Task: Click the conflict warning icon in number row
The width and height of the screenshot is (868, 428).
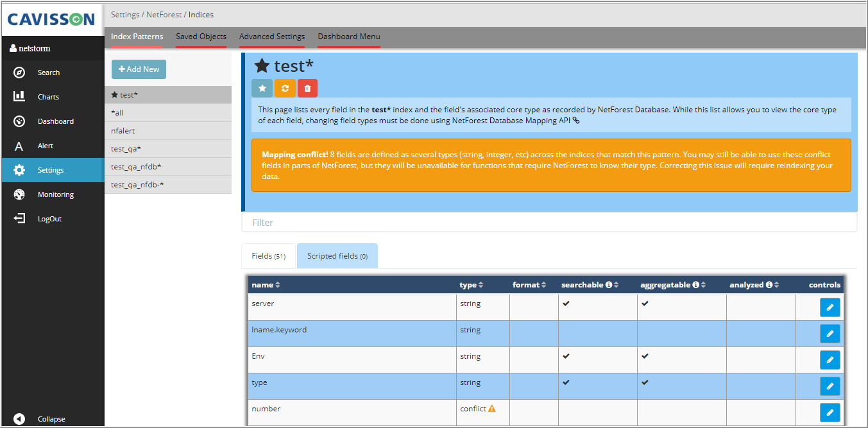Action: coord(492,409)
